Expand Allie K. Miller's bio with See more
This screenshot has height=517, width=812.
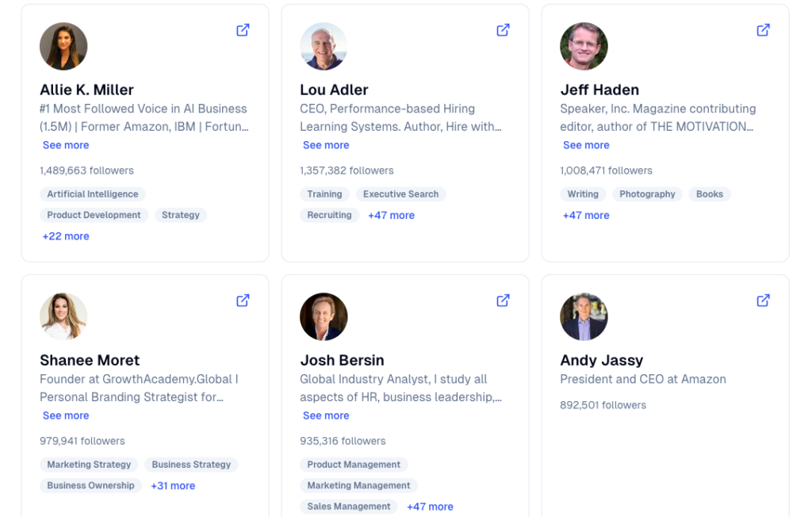pos(66,145)
